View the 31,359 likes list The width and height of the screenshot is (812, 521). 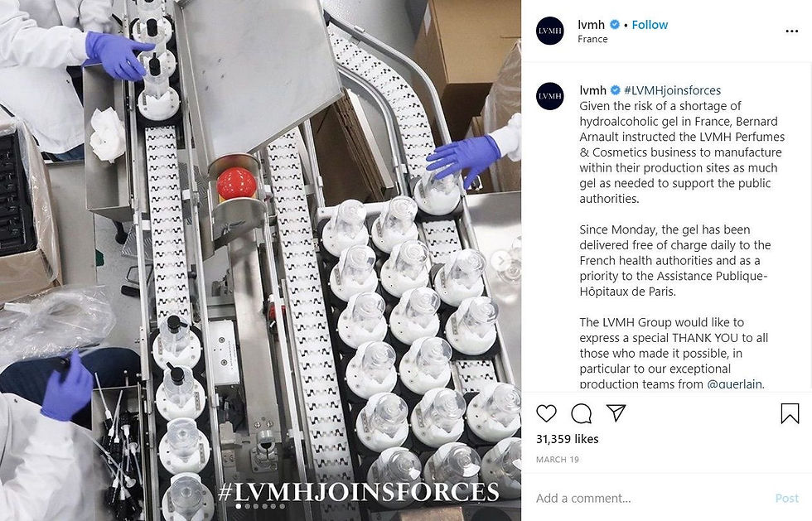(x=567, y=439)
